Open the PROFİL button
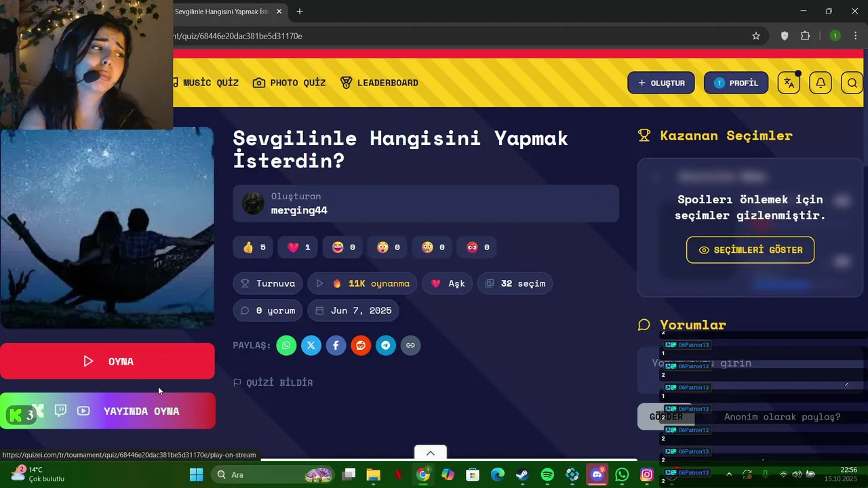Screen dimensions: 868x488 [x=736, y=83]
